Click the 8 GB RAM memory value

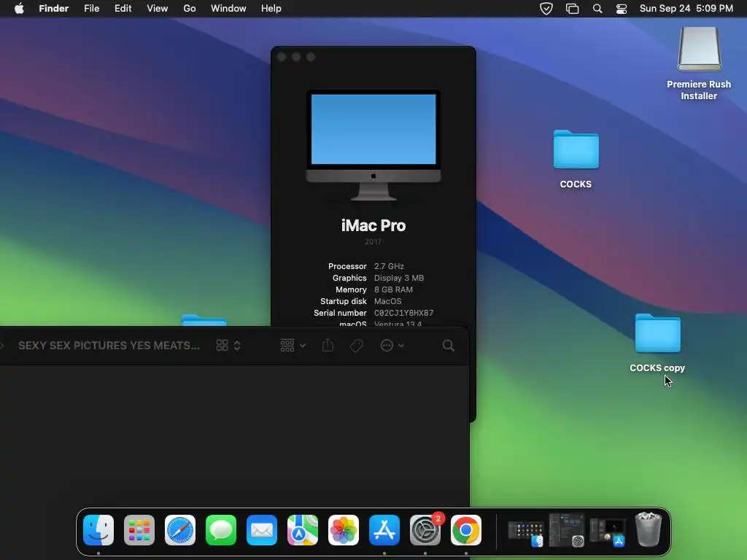(x=393, y=289)
